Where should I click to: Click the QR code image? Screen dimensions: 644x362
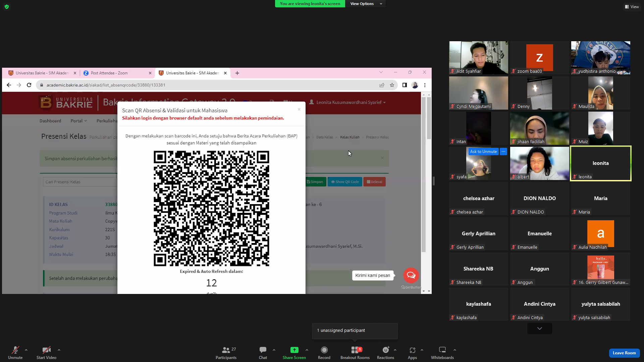click(x=211, y=208)
